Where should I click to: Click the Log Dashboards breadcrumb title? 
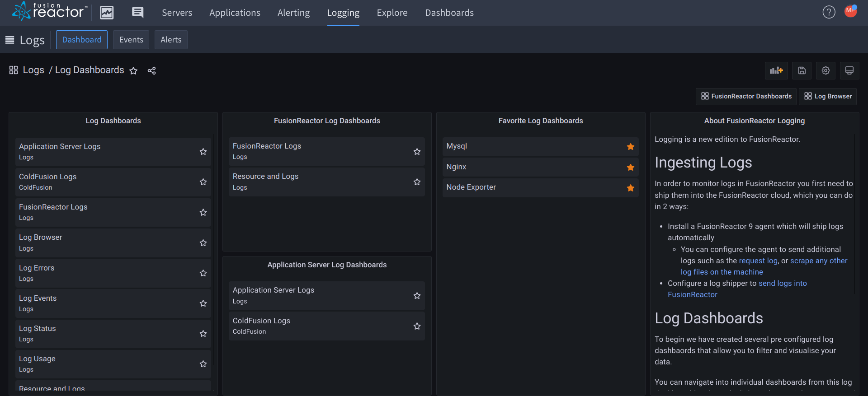[90, 70]
